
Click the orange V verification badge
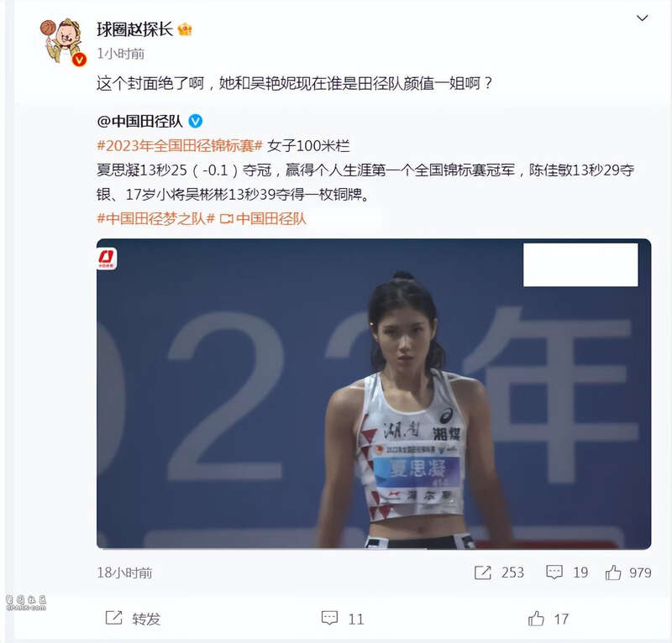tap(79, 60)
